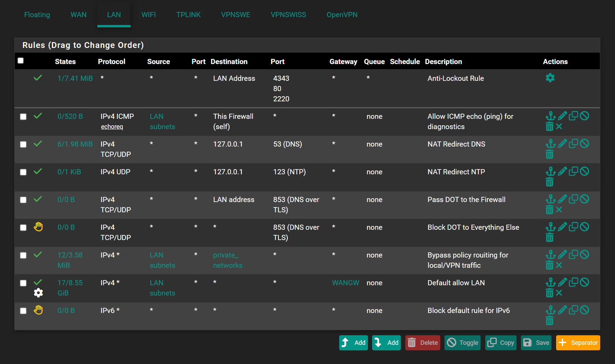
Task: Check the NAT Redirect NTP rule checkbox
Action: coord(23,172)
